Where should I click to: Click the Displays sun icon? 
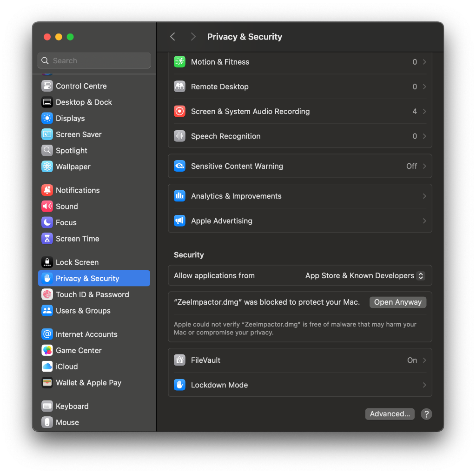point(47,118)
